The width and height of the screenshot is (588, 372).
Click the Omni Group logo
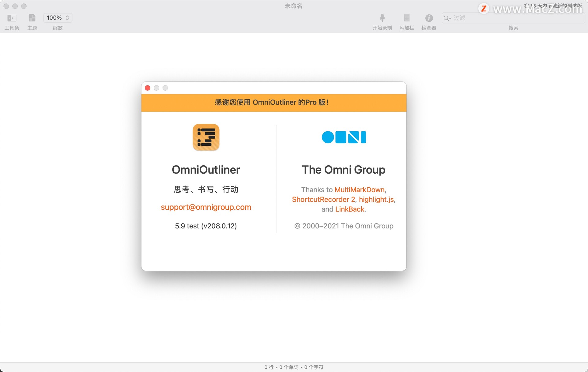(x=344, y=137)
